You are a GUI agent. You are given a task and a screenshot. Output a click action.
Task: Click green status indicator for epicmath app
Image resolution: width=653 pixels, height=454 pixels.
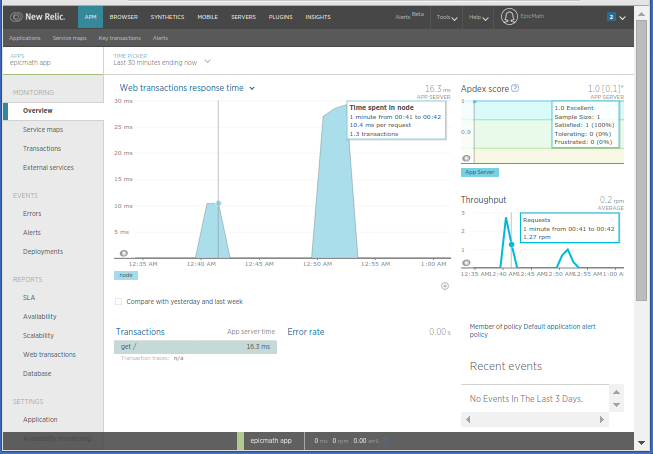pos(240,441)
